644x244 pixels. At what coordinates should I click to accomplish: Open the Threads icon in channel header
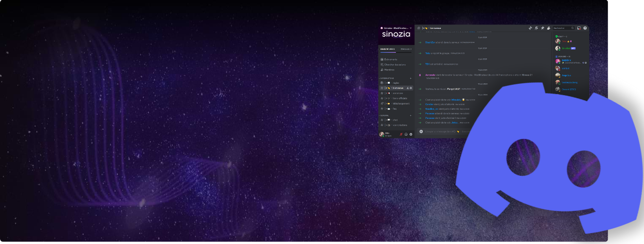[x=530, y=28]
